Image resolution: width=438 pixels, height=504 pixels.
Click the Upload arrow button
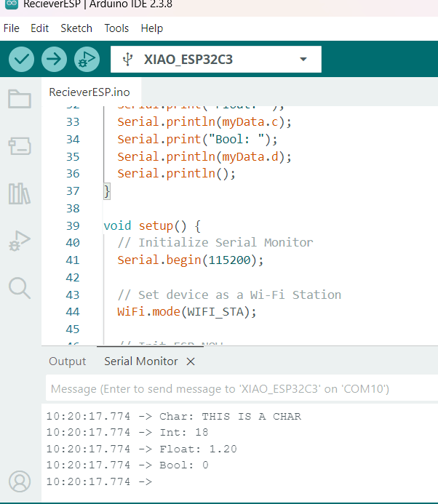pyautogui.click(x=54, y=59)
